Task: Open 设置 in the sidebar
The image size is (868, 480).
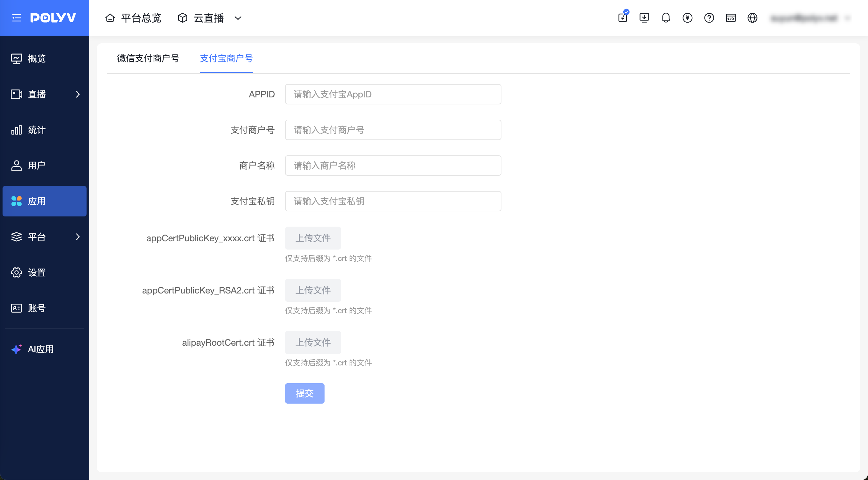Action: pyautogui.click(x=45, y=273)
